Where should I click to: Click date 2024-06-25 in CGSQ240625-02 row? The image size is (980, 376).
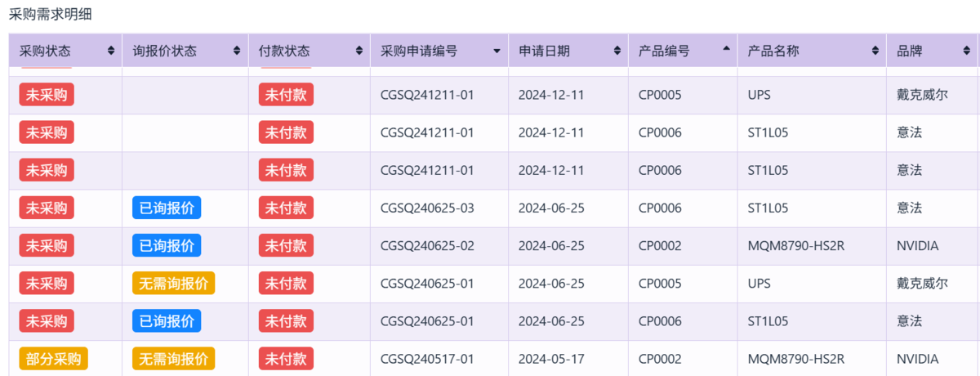[551, 246]
